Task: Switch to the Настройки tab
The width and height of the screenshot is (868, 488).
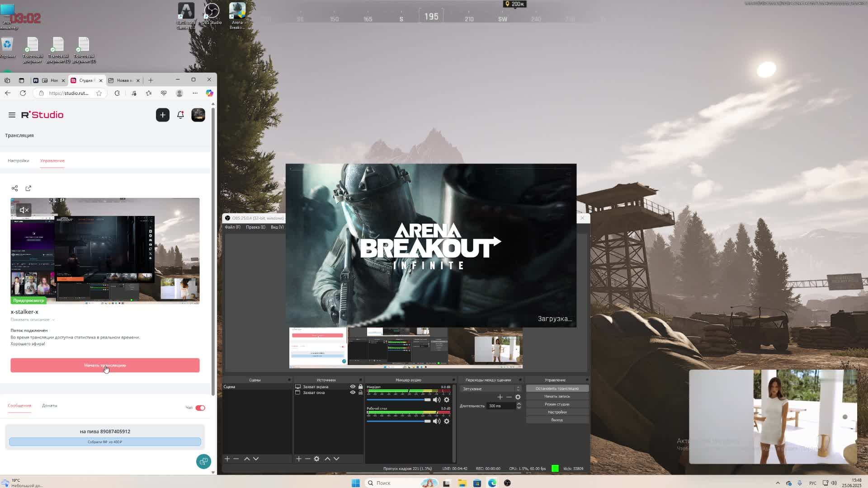Action: point(19,161)
